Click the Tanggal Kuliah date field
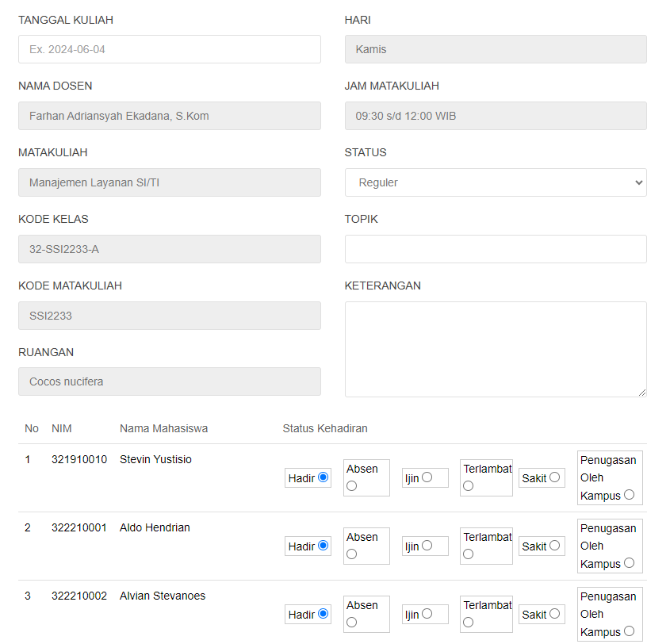Viewport: 670px width, 644px height. click(x=170, y=49)
